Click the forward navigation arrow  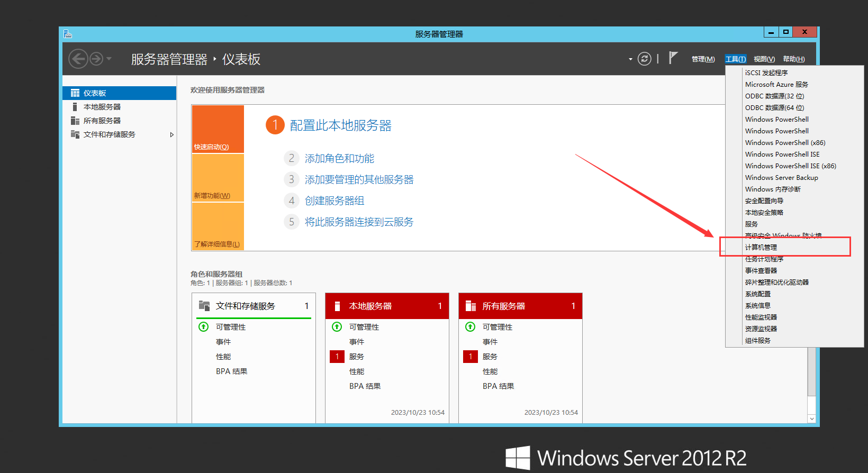point(96,59)
